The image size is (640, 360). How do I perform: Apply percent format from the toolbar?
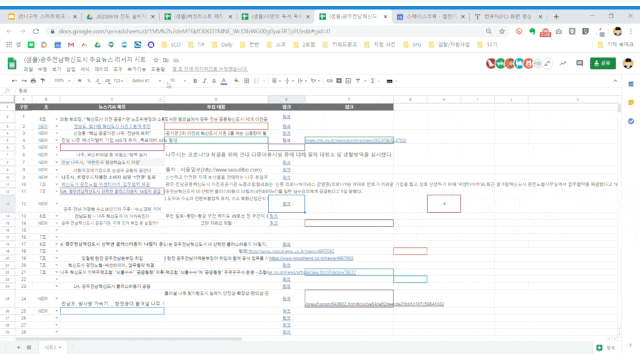pyautogui.click(x=89, y=81)
